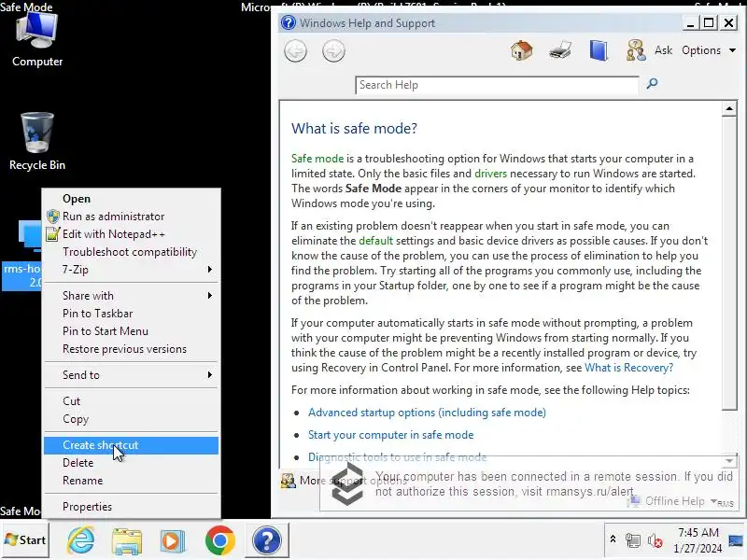The height and width of the screenshot is (560, 747).
Task: Open Google Chrome from taskbar
Action: pyautogui.click(x=220, y=540)
